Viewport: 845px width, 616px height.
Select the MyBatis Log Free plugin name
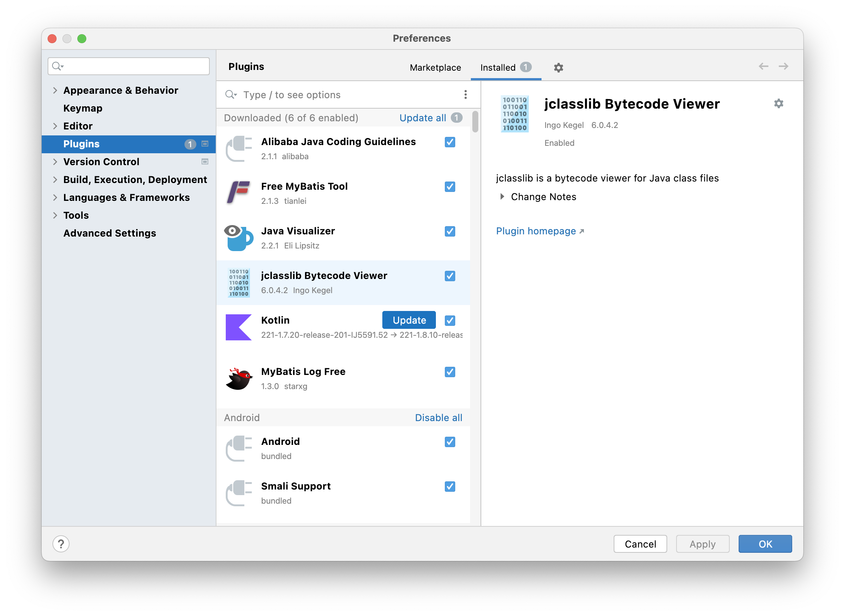point(303,372)
